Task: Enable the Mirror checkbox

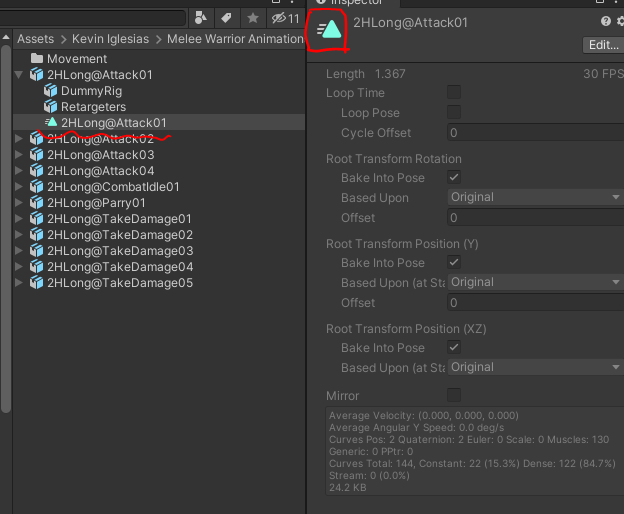Action: pyautogui.click(x=454, y=395)
